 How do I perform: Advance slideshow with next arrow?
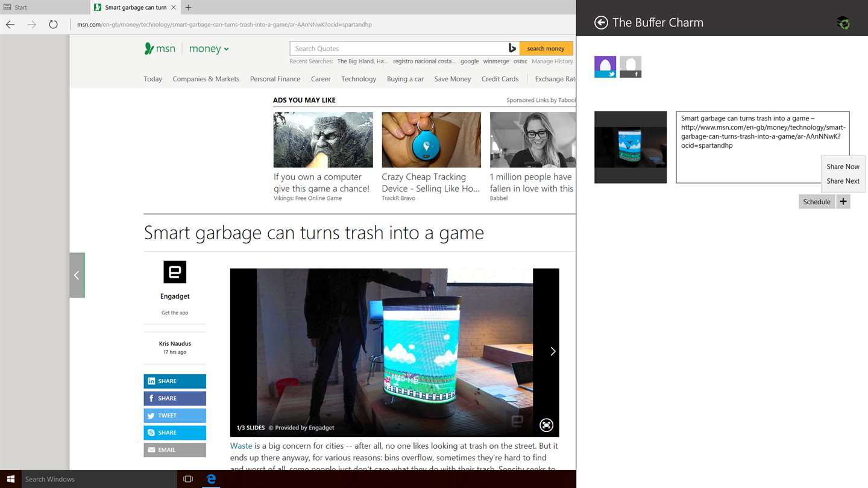pos(553,351)
